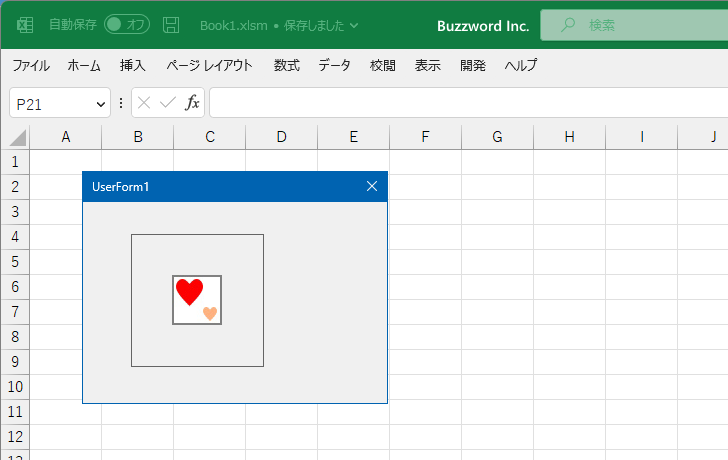Click the fx Insert Function icon
Screen dimensions: 728x460
tap(192, 103)
